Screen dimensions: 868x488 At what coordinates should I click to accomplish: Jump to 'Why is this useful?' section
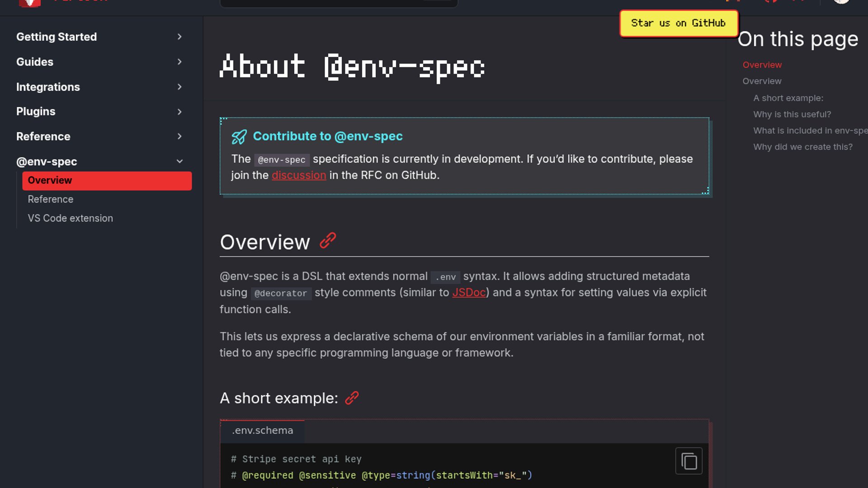792,114
